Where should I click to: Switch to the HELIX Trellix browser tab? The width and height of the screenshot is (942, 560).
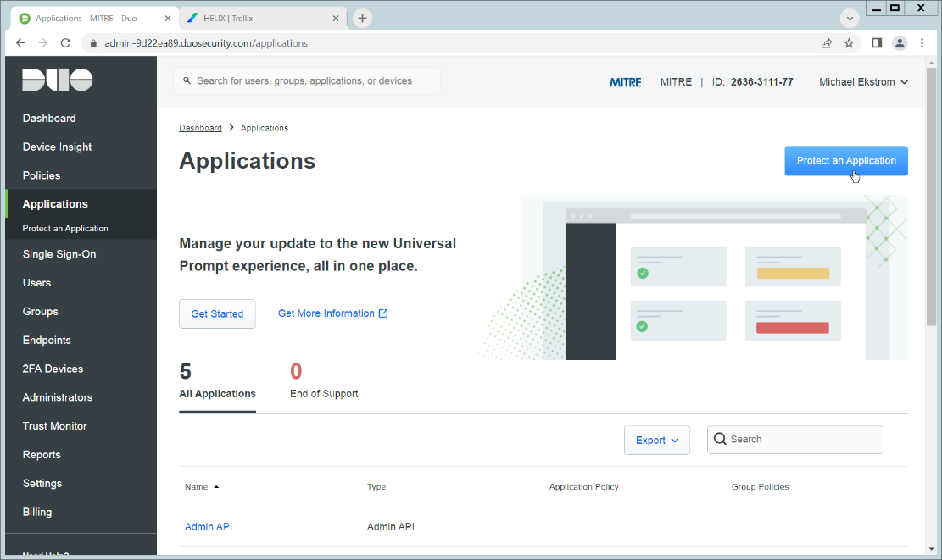(x=254, y=18)
